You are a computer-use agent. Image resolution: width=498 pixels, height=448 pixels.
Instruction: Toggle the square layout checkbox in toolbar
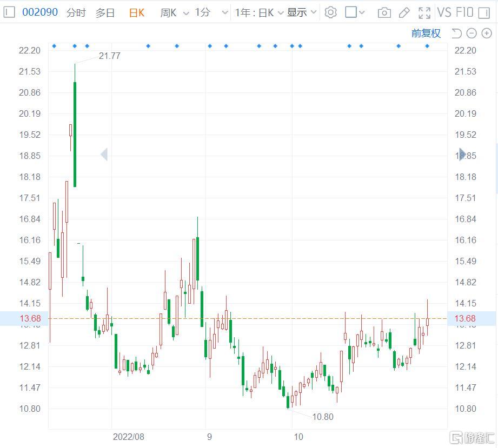coord(351,12)
